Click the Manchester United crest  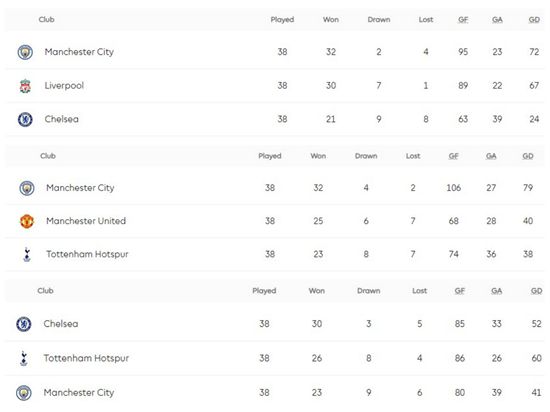point(27,221)
